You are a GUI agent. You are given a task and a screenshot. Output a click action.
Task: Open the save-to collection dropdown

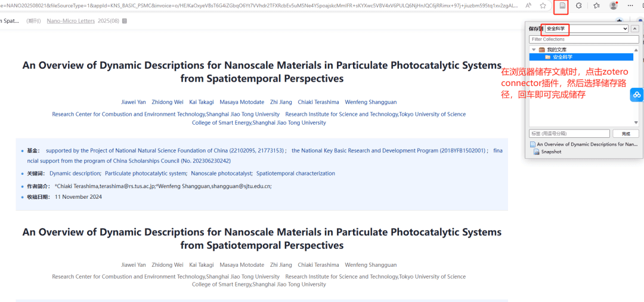tap(587, 29)
